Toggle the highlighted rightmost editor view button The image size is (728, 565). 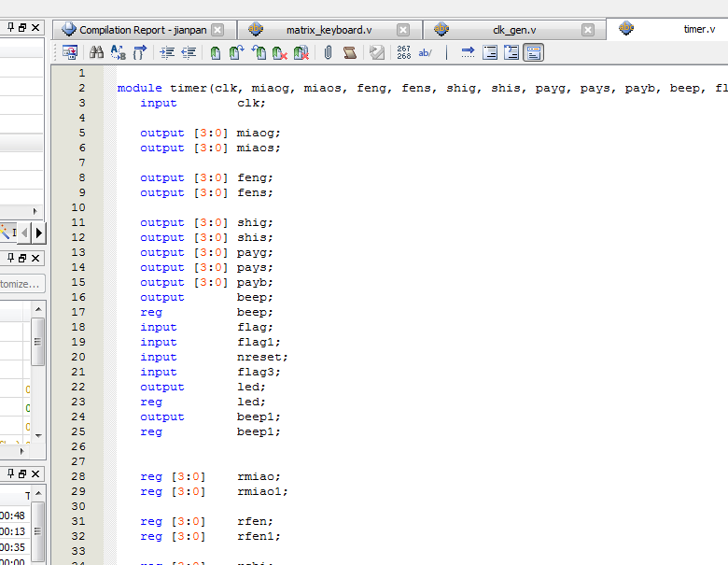point(534,53)
